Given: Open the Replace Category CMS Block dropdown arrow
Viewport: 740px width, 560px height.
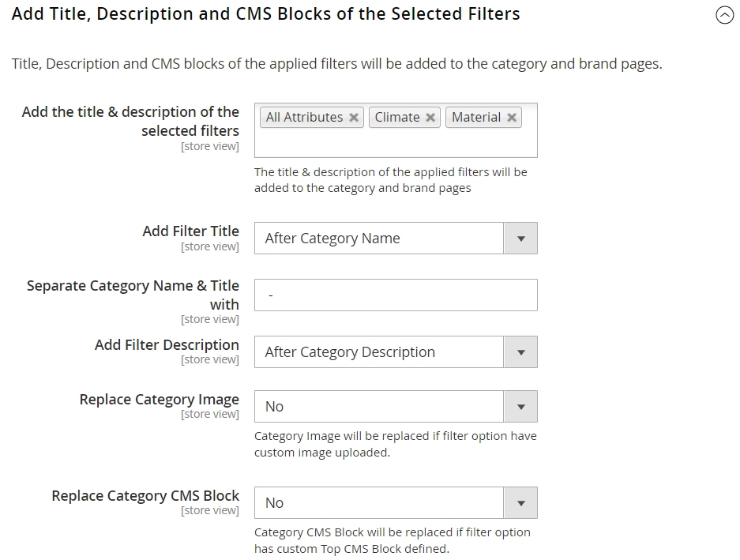Looking at the screenshot, I should point(520,503).
